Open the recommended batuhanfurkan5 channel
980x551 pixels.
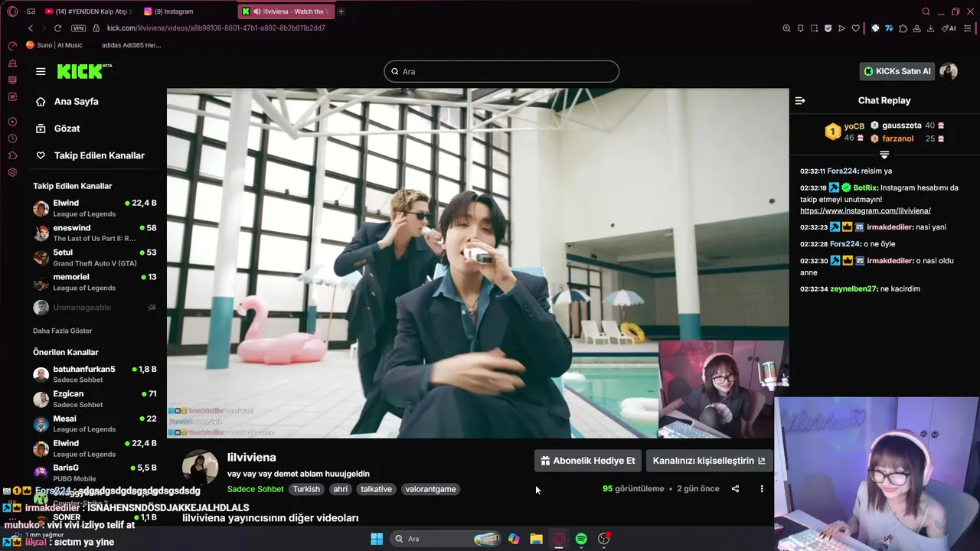click(95, 374)
